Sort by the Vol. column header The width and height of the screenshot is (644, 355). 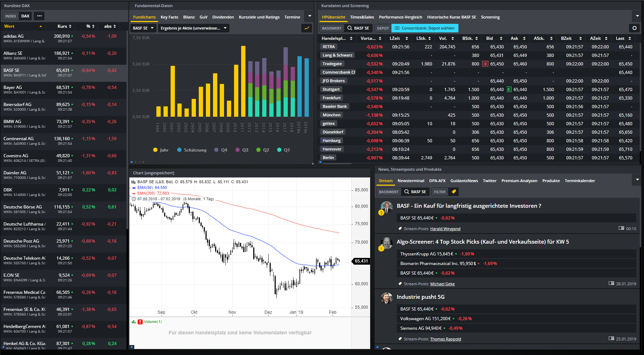pyautogui.click(x=446, y=38)
